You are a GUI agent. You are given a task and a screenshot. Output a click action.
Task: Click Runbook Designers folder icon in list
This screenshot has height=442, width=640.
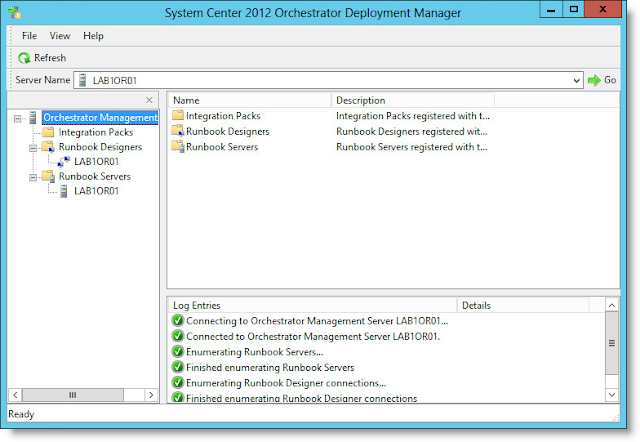tap(178, 131)
